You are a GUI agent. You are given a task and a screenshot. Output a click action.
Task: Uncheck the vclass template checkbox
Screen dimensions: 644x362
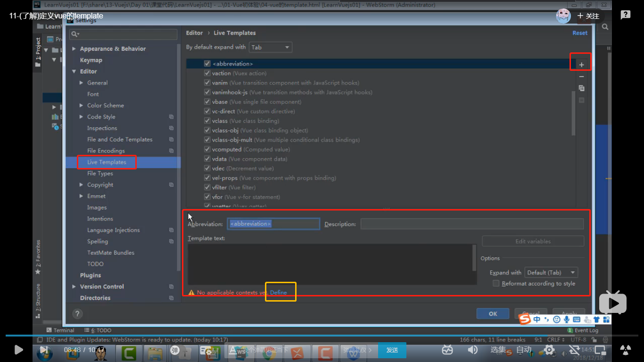207,121
